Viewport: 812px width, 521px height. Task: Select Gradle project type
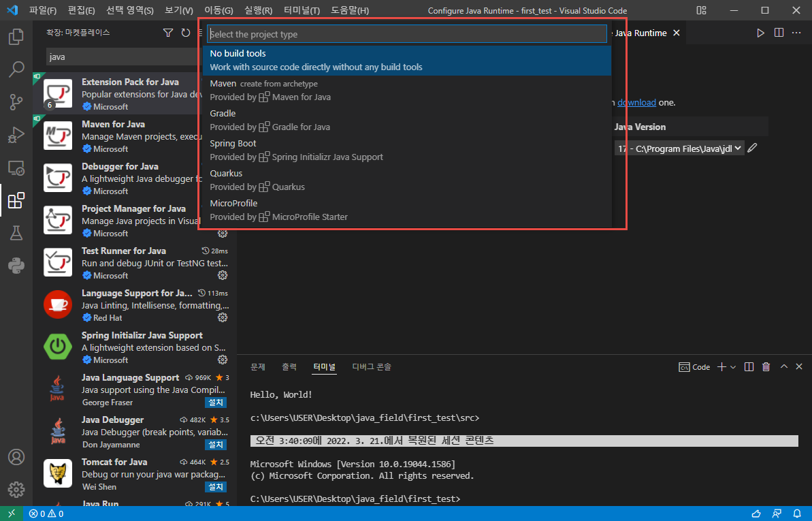406,121
